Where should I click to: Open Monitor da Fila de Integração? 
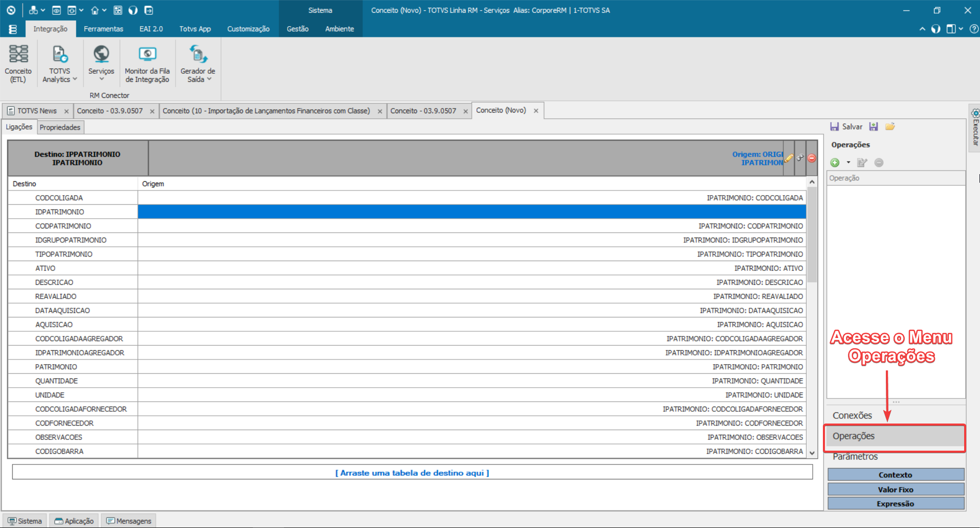pyautogui.click(x=147, y=64)
